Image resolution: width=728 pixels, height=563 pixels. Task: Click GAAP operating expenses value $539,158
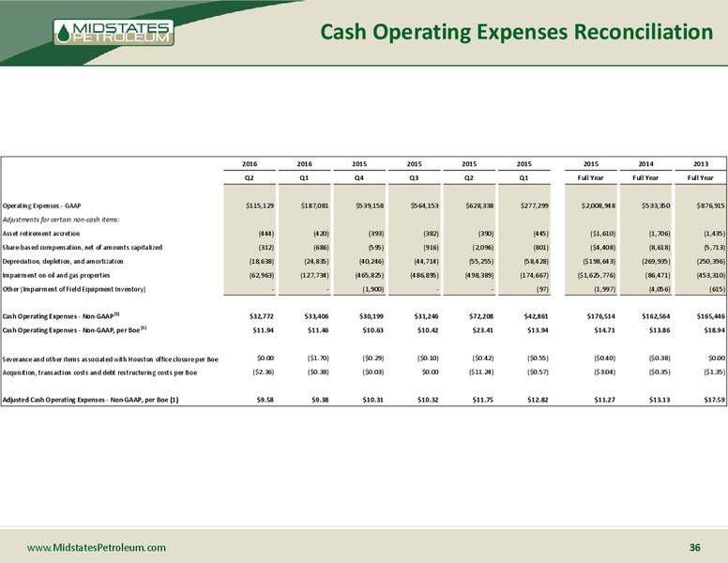(370, 205)
